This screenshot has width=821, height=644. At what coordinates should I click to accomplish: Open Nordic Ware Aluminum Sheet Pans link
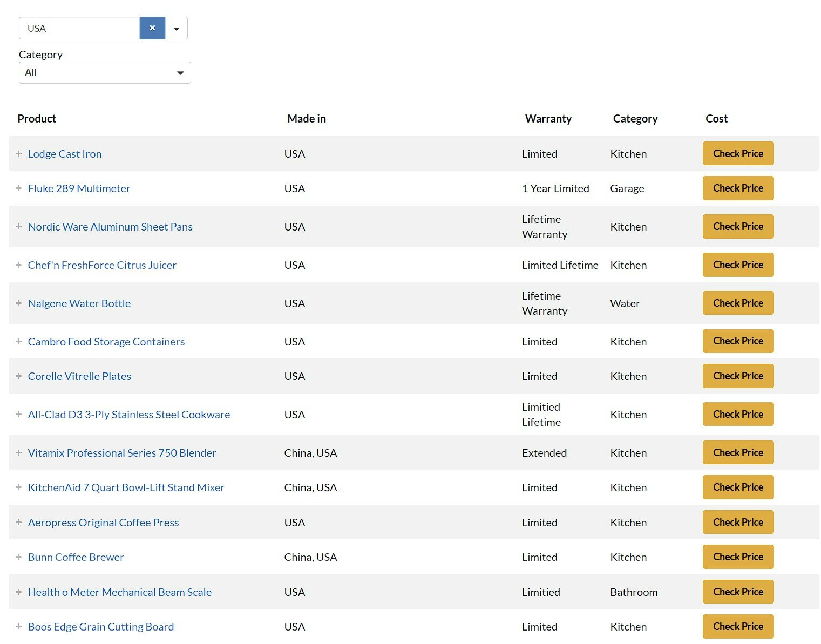click(110, 227)
